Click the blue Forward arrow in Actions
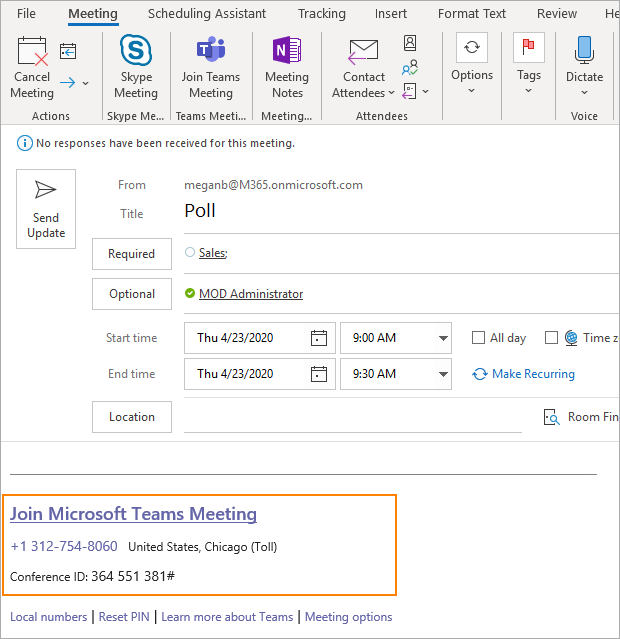 tap(68, 83)
